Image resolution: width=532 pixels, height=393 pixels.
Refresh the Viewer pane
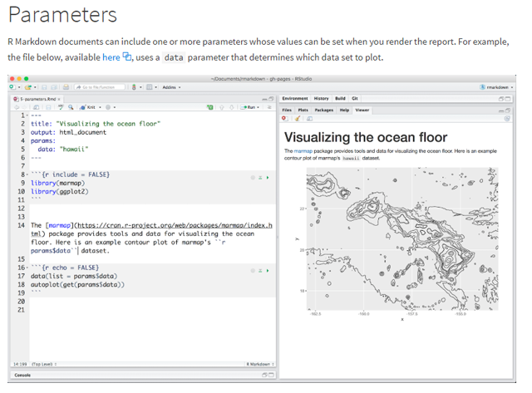pyautogui.click(x=507, y=118)
